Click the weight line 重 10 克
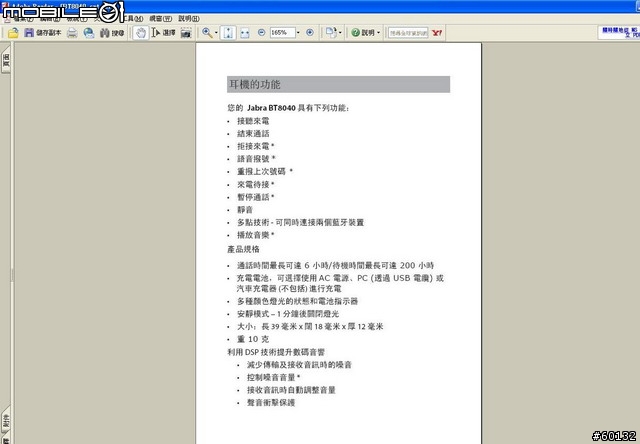 [253, 339]
